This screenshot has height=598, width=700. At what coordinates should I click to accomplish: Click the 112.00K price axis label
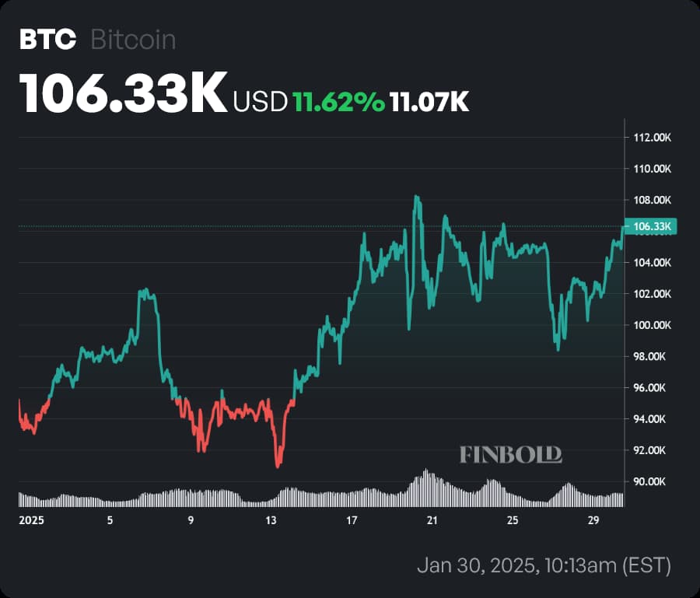pyautogui.click(x=652, y=138)
